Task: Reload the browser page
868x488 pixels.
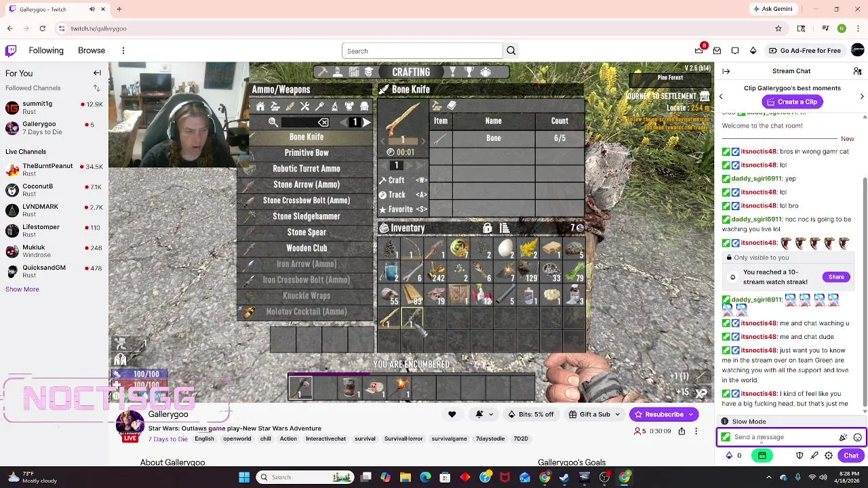Action: click(x=42, y=28)
